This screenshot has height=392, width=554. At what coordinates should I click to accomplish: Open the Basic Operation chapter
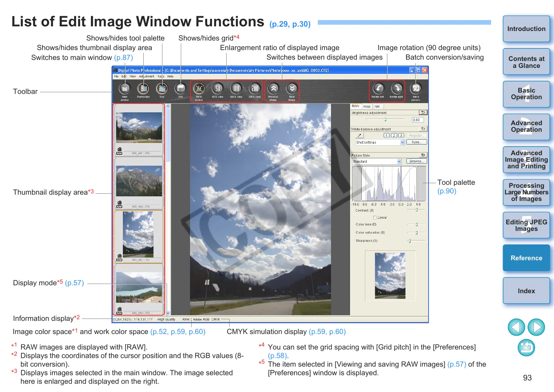(526, 94)
